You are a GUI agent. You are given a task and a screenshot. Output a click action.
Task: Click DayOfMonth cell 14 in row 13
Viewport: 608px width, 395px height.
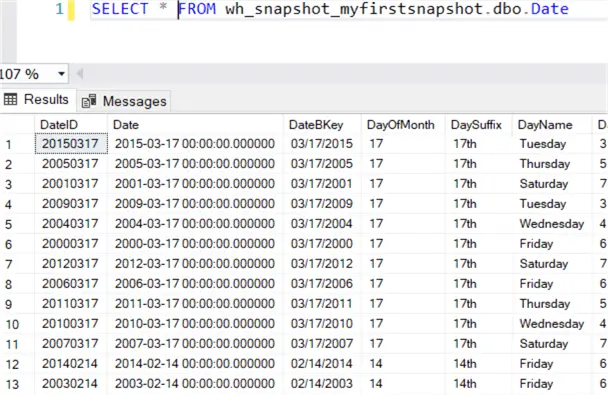[x=404, y=384]
